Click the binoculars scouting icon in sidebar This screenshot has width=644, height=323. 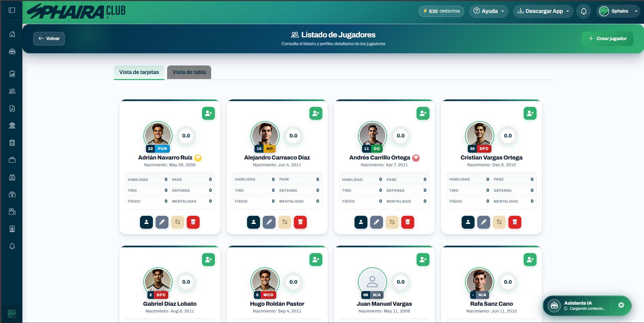(12, 177)
